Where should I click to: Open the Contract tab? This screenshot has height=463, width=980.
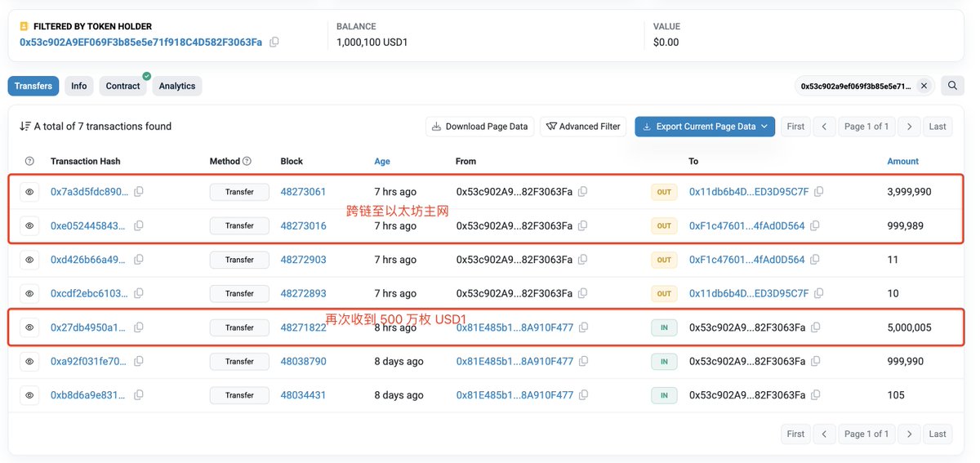click(x=122, y=86)
